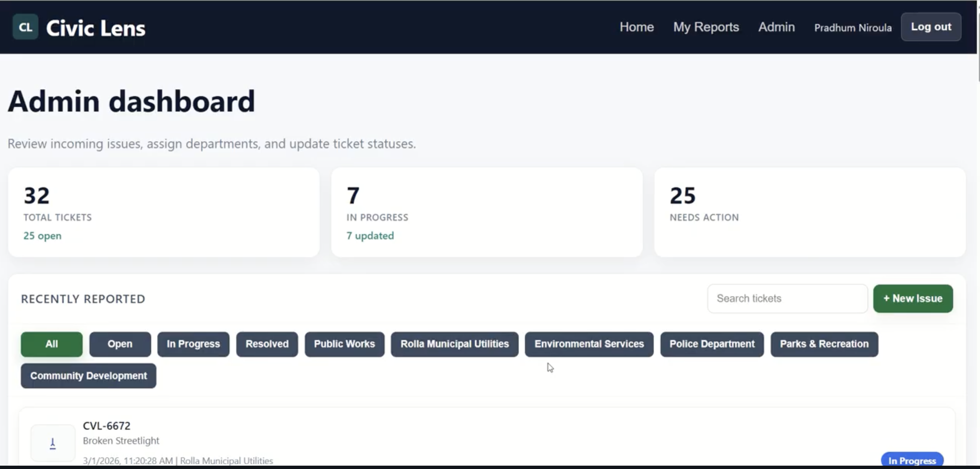
Task: Filter by Parks & Recreation
Action: tap(824, 344)
